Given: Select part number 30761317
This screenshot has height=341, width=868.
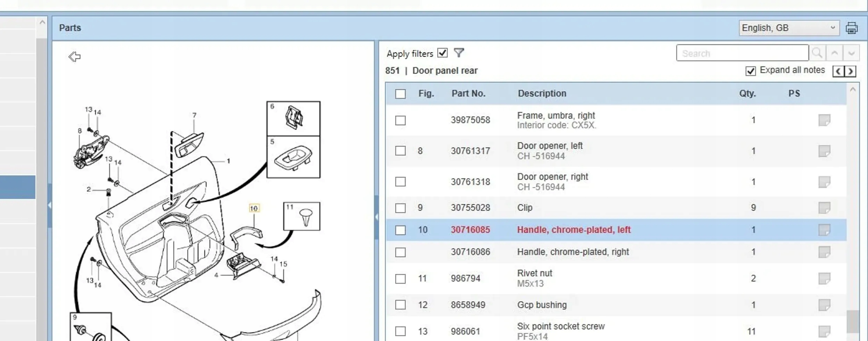Looking at the screenshot, I should click(470, 151).
